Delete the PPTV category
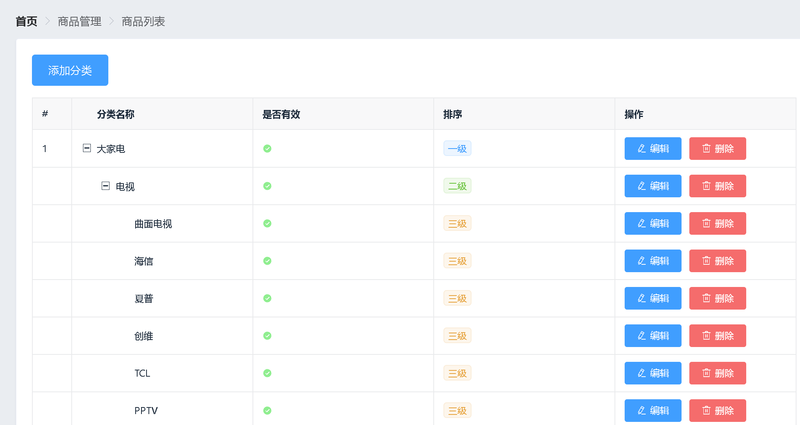800x425 pixels. (717, 410)
